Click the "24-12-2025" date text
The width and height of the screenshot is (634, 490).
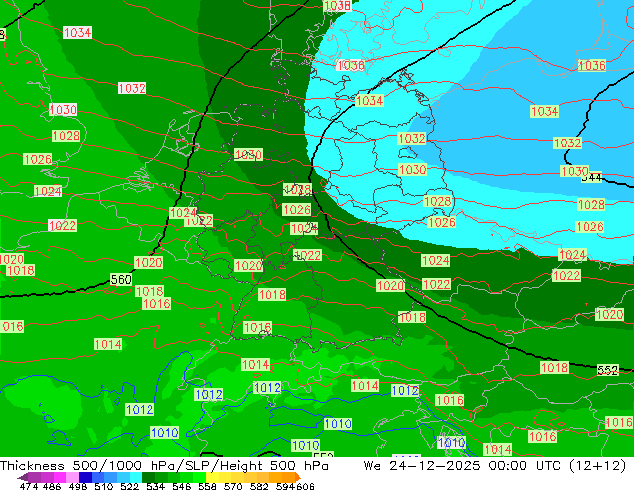(435, 466)
